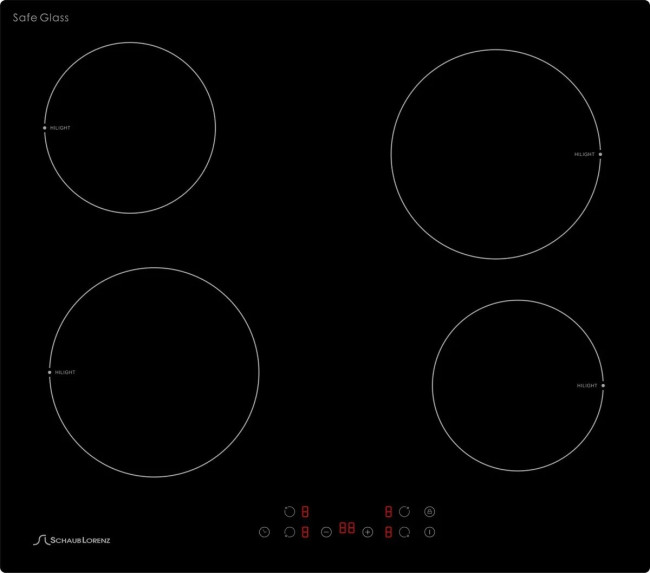Click the front-left zone power level display
This screenshot has height=573, width=650.
(x=305, y=532)
